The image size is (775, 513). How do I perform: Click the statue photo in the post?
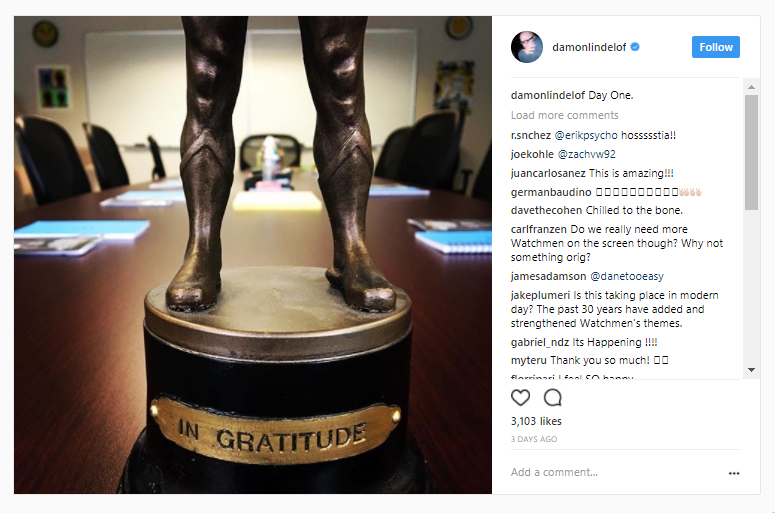pyautogui.click(x=253, y=255)
